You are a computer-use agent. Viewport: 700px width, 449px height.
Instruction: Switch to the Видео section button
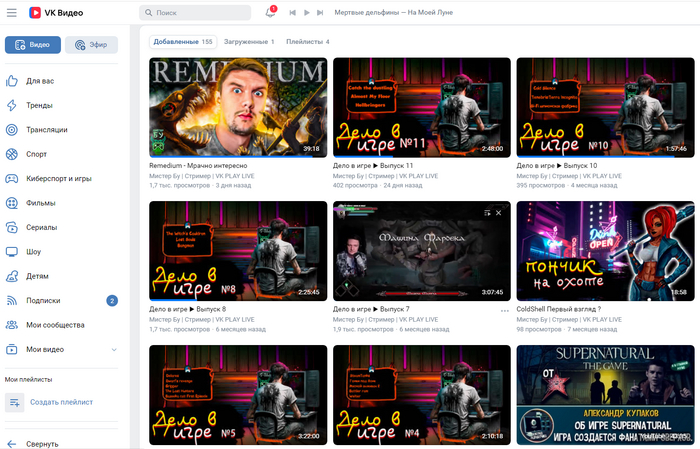(33, 45)
